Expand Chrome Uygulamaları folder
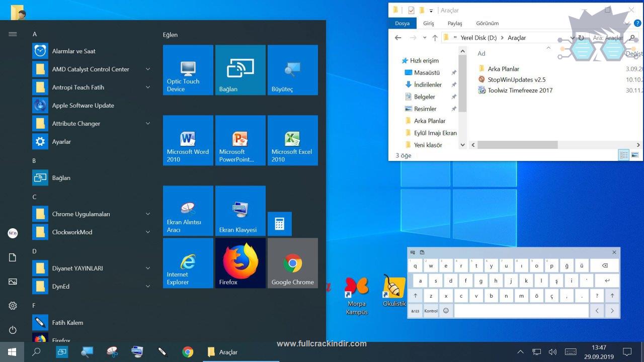The image size is (644, 362). click(x=148, y=214)
